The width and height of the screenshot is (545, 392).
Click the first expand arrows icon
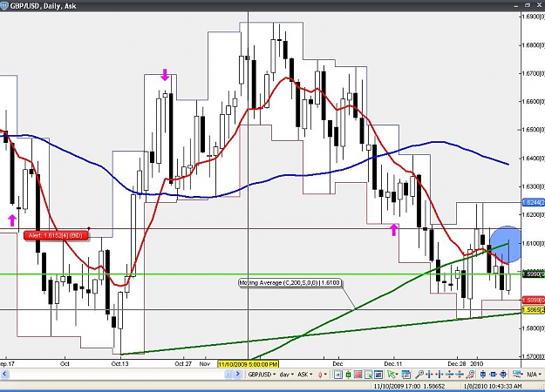point(449,375)
